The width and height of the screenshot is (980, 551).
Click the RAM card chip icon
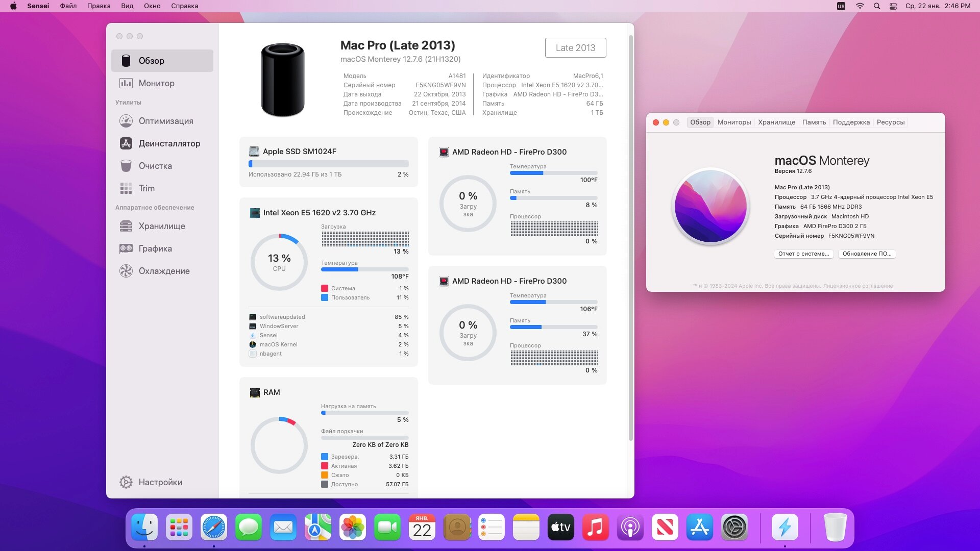254,392
